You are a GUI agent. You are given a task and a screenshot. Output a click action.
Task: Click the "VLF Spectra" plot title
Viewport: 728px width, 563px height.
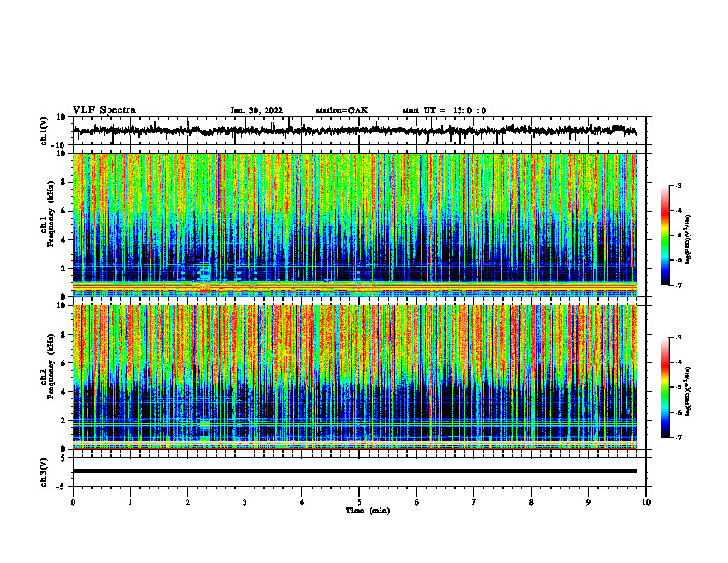click(x=104, y=110)
